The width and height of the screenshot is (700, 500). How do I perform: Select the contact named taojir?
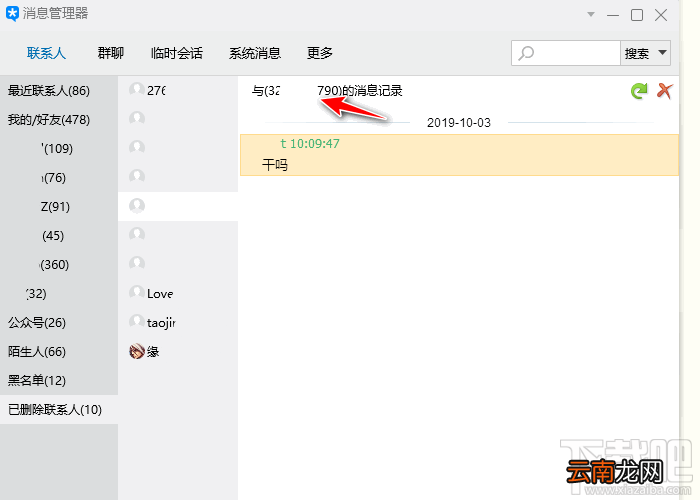[178, 323]
